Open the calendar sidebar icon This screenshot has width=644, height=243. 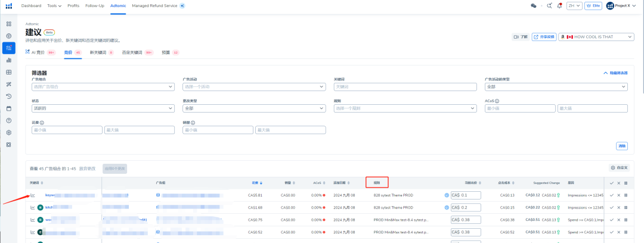point(8,108)
